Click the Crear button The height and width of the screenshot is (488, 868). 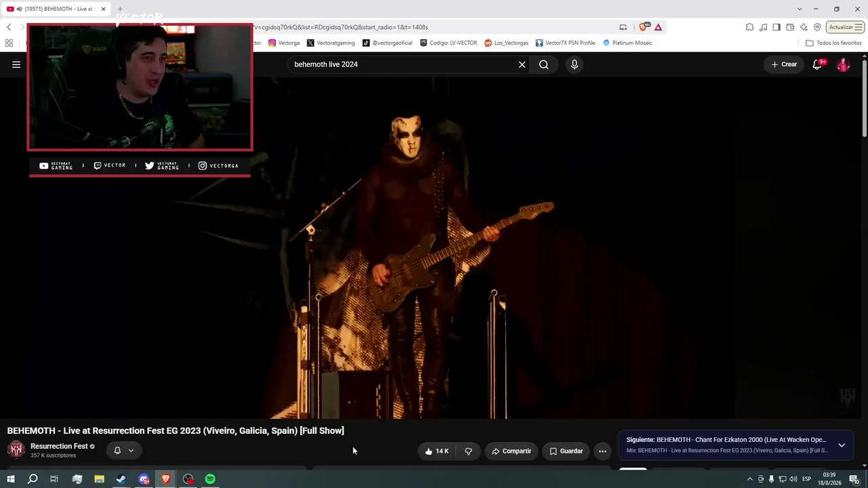click(784, 64)
